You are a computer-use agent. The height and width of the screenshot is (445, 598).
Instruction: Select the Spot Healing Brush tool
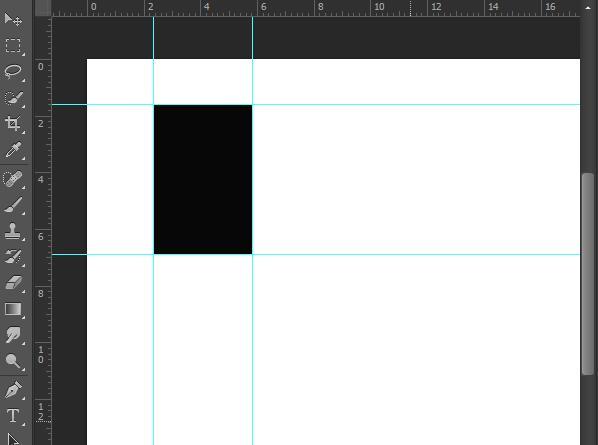tap(13, 179)
